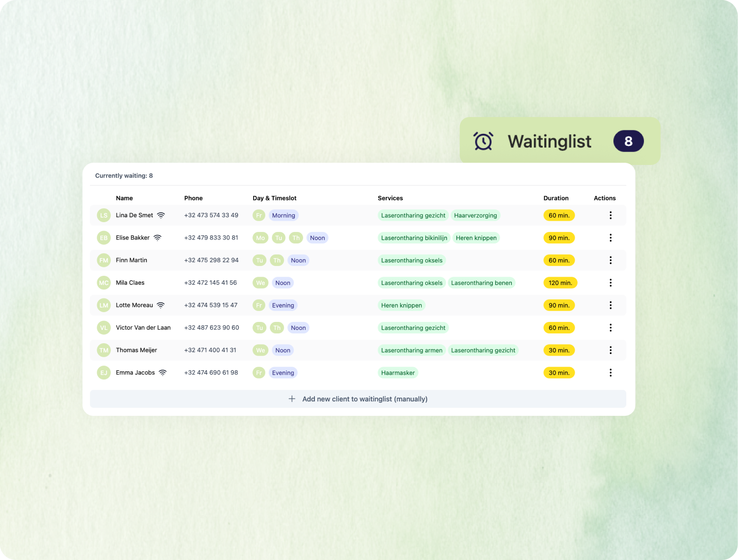738x560 pixels.
Task: Click the VL avatar circle
Action: coord(104,328)
